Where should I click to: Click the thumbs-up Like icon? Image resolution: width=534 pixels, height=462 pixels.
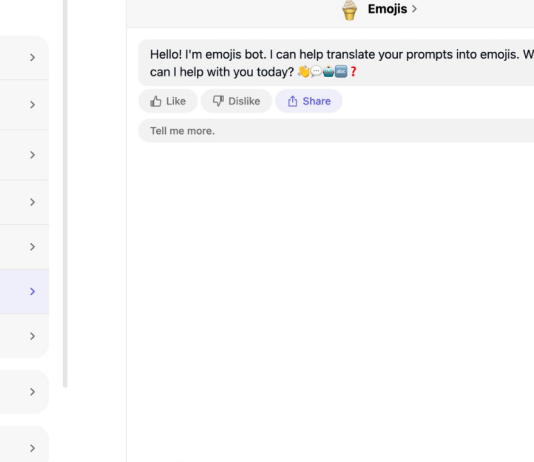coord(156,101)
